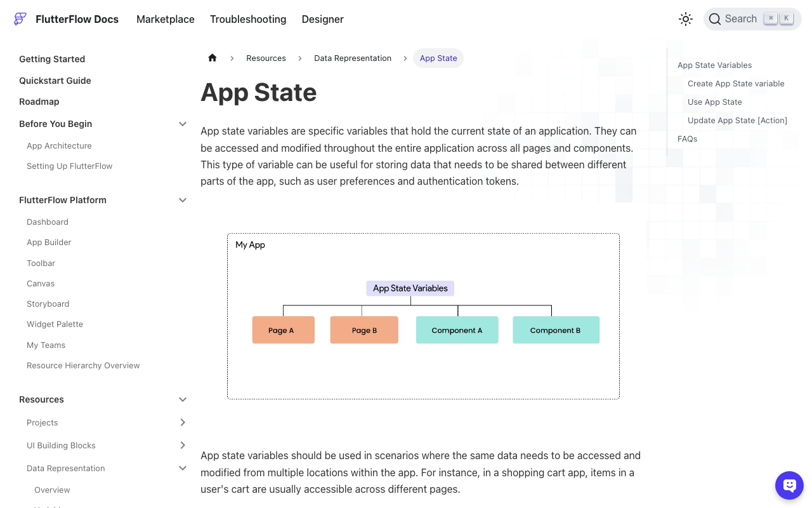
Task: Open the chat support bubble
Action: tap(789, 486)
